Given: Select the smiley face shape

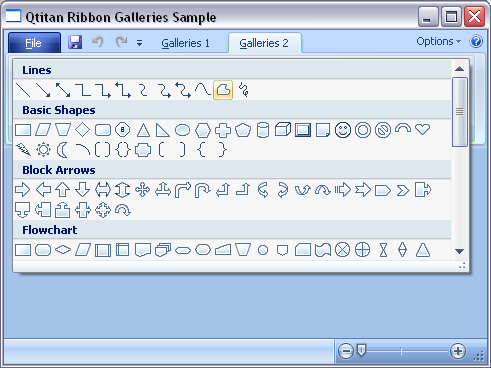Looking at the screenshot, I should tap(343, 130).
